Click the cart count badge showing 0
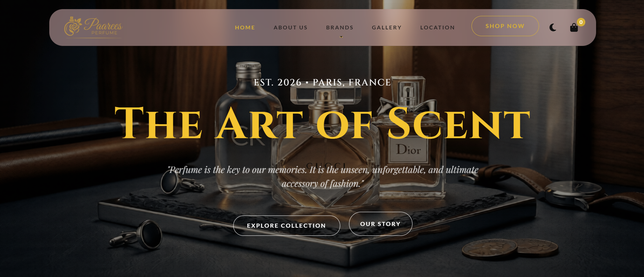 (581, 22)
